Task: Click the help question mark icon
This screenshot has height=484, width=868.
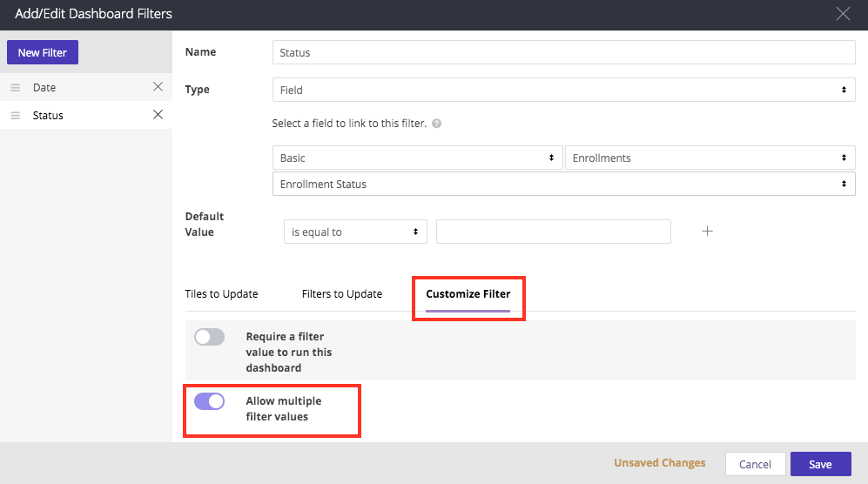Action: coord(436,124)
